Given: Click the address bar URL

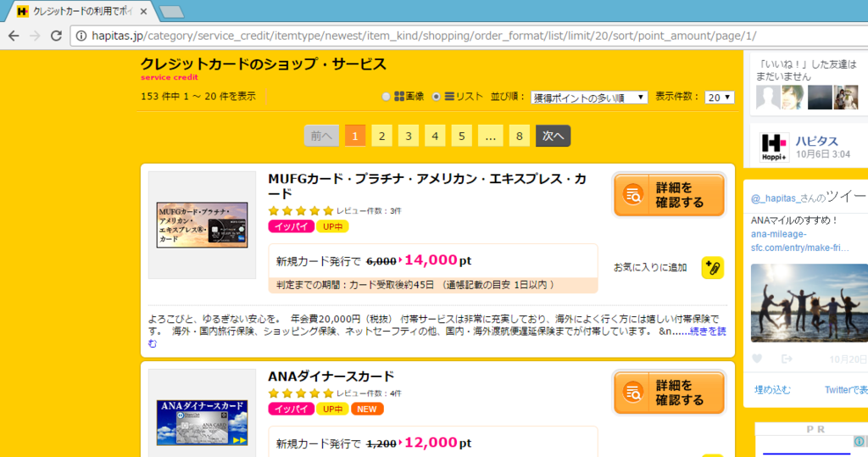Looking at the screenshot, I should [424, 36].
